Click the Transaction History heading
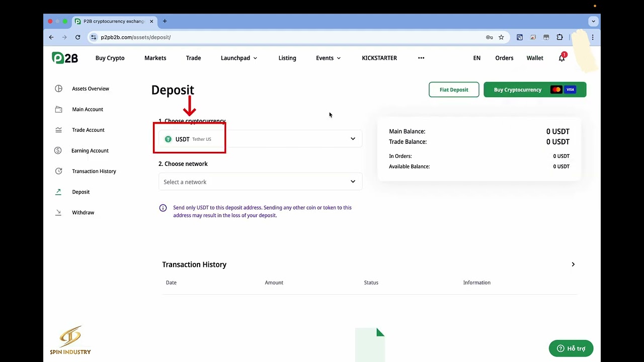Viewport: 644px width, 362px height. point(194,264)
